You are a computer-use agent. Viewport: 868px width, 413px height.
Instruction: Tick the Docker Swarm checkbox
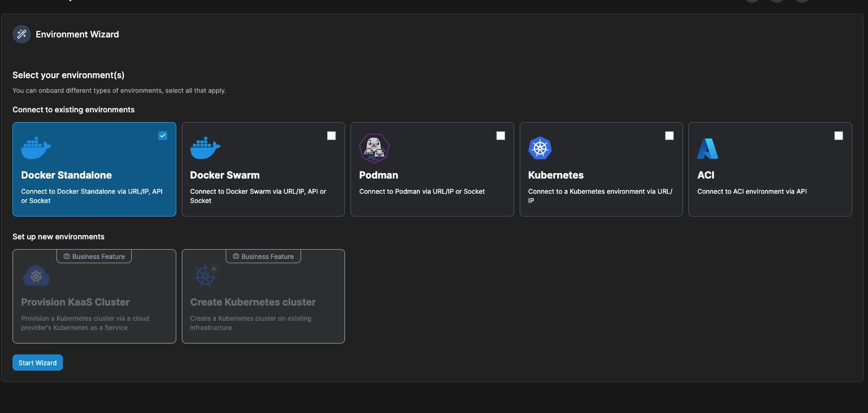pos(331,136)
